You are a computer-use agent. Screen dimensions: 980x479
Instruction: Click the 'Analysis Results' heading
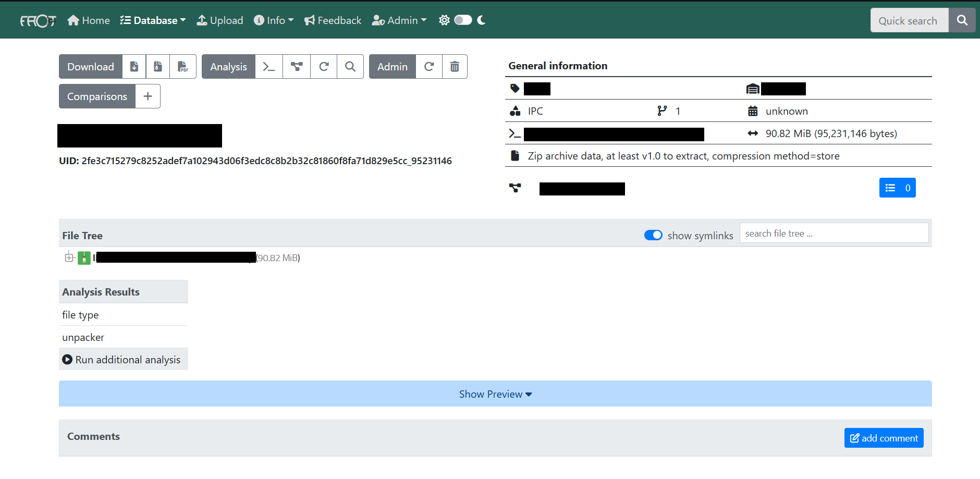(x=101, y=292)
